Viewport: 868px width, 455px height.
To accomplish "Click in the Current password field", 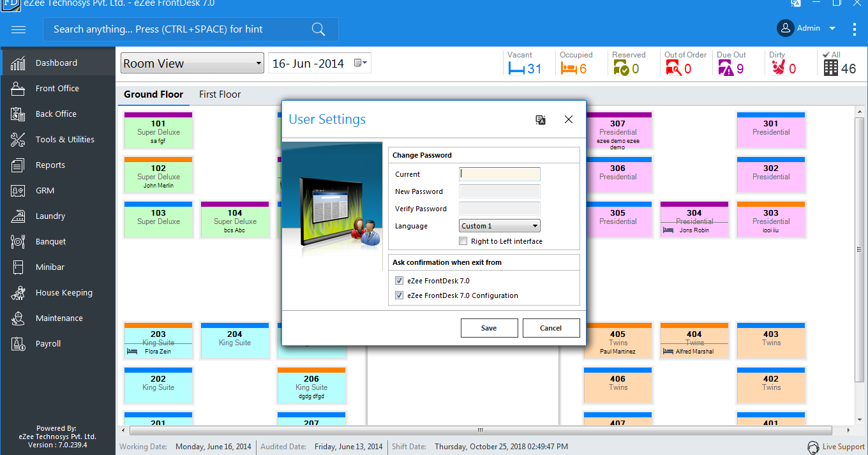I will pos(500,174).
